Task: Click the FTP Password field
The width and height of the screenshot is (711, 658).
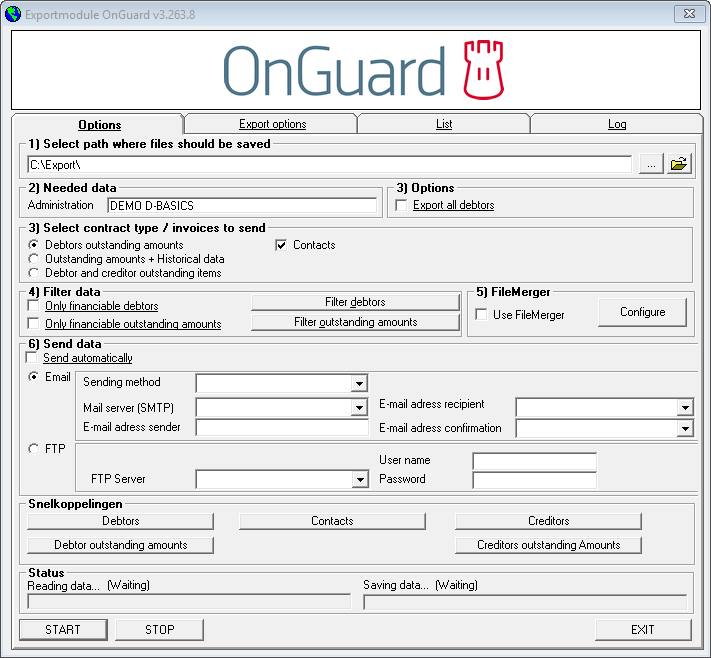Action: 535,480
